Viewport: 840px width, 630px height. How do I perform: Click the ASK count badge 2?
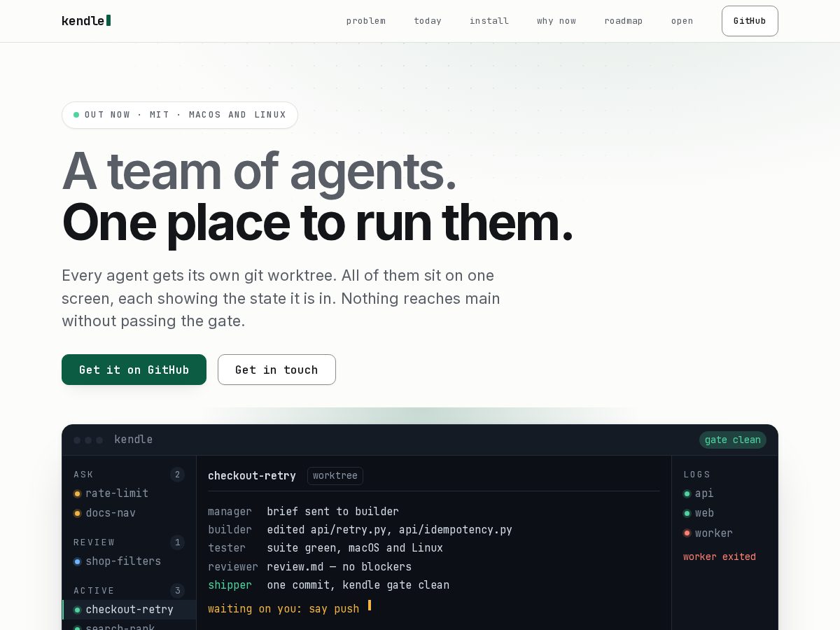(177, 475)
